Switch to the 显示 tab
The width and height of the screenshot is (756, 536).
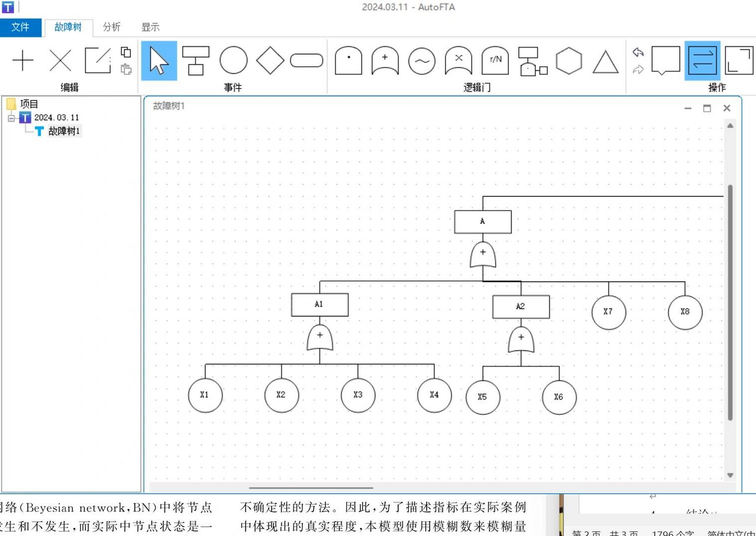(150, 27)
